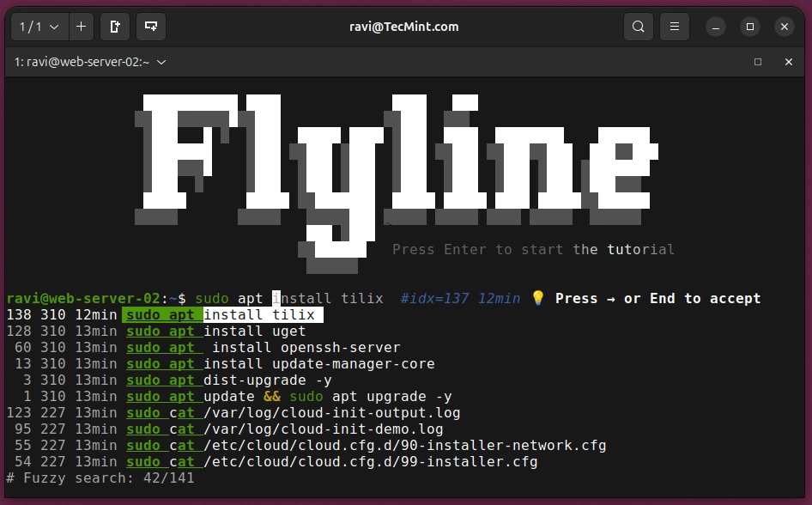Add a new terminal session with plus button
The image size is (812, 505).
[x=82, y=27]
